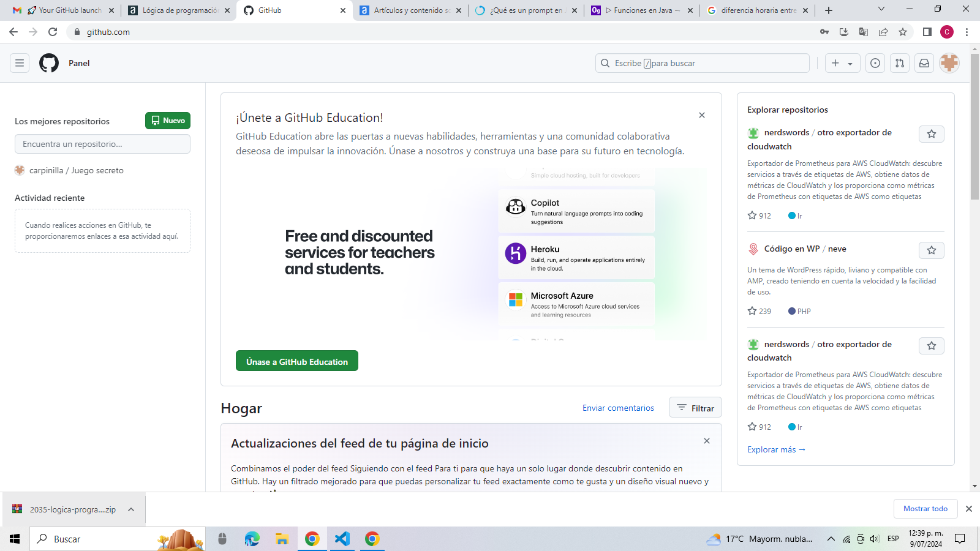Click Mostrar todo downloads button
This screenshot has width=980, height=551.
(925, 509)
